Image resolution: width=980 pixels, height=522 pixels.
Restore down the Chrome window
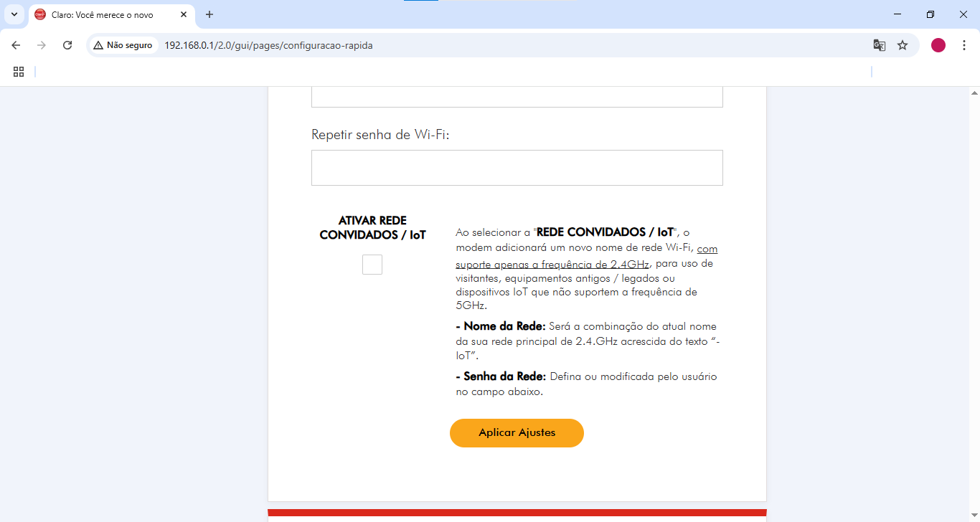coord(930,14)
